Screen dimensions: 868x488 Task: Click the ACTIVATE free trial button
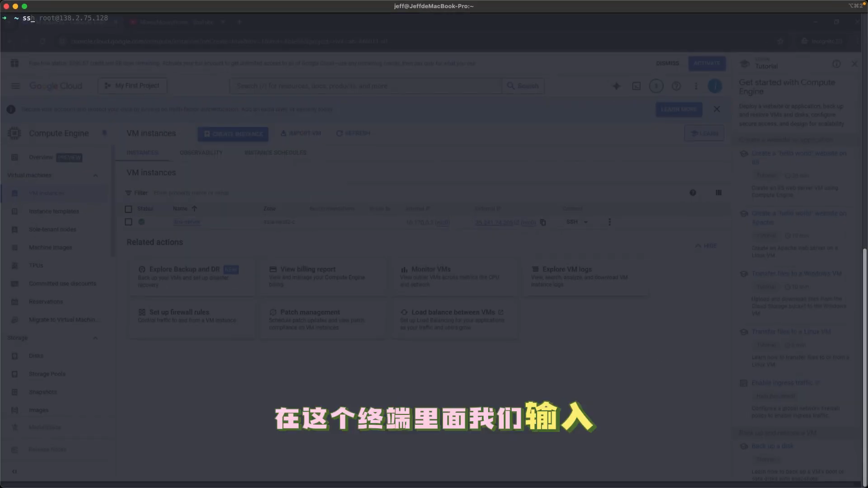coord(707,63)
